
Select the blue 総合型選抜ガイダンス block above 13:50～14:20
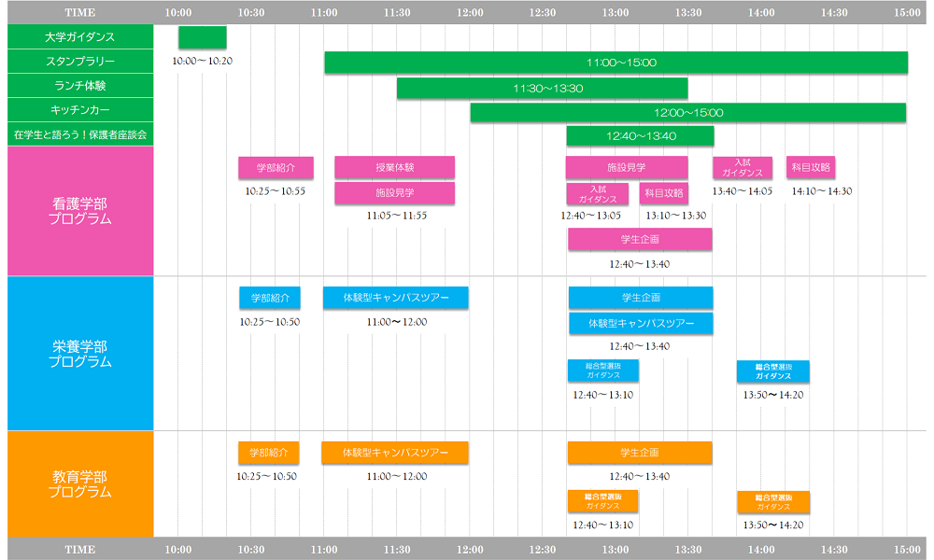point(772,371)
